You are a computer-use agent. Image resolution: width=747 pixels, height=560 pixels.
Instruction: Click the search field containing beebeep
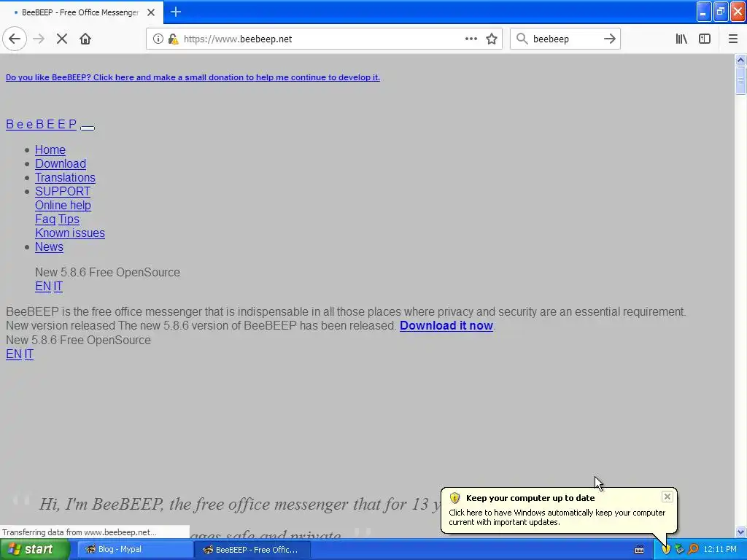click(565, 39)
